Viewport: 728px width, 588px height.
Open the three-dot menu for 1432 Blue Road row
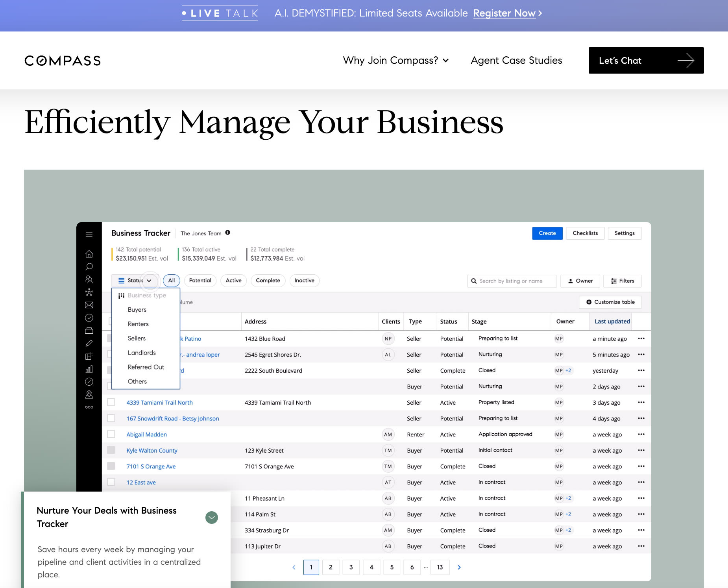coord(641,338)
